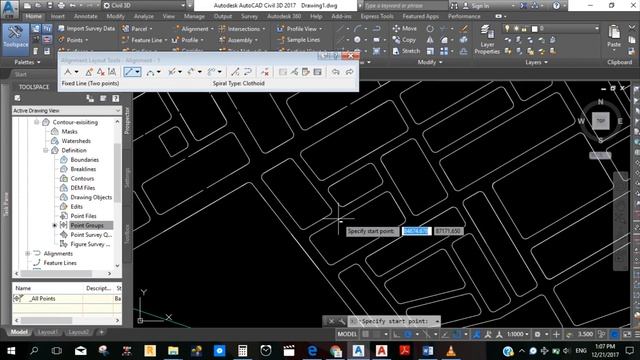Toggle grid display in status bar
This screenshot has width=640, height=360.
click(x=366, y=334)
